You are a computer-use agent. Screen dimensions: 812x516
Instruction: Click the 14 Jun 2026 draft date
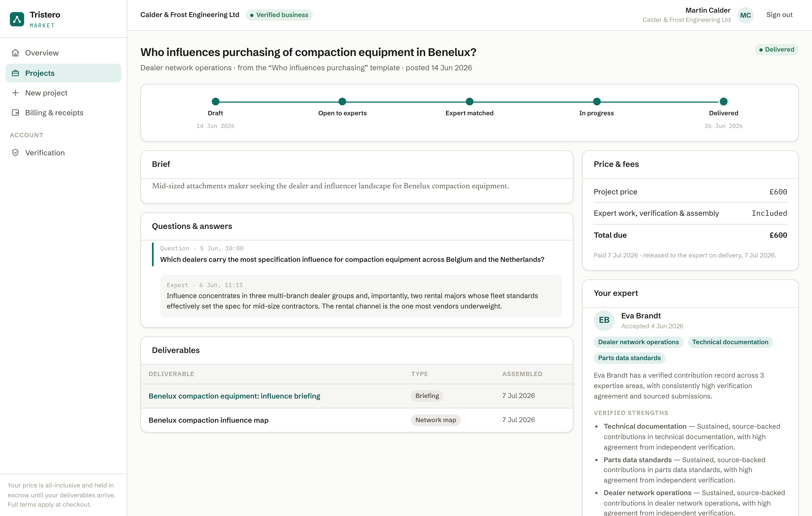[x=215, y=126]
